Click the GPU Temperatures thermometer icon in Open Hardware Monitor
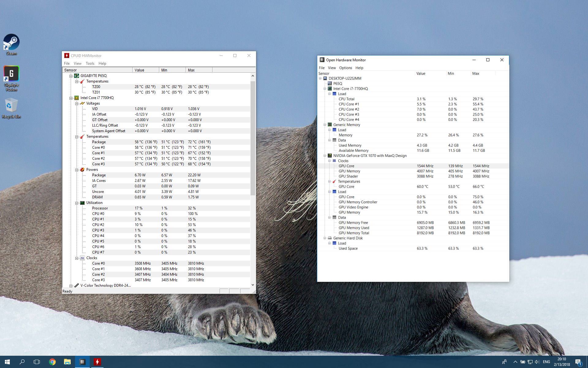 (x=334, y=182)
